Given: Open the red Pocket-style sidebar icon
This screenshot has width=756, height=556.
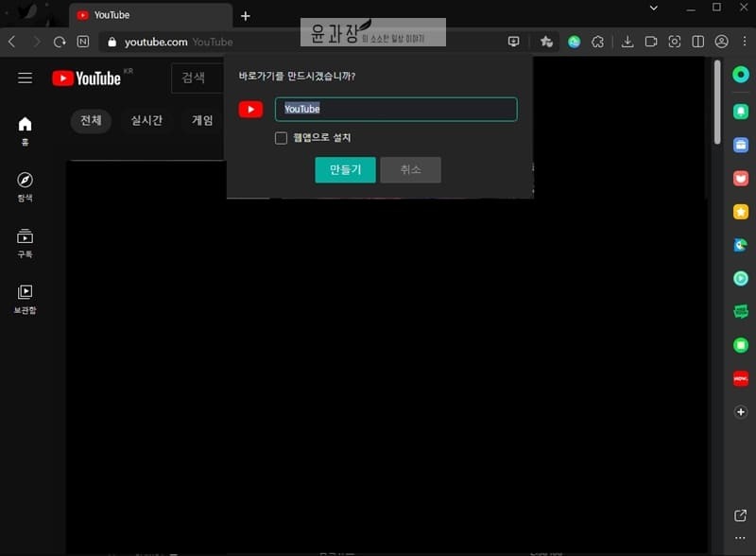Looking at the screenshot, I should 741,178.
